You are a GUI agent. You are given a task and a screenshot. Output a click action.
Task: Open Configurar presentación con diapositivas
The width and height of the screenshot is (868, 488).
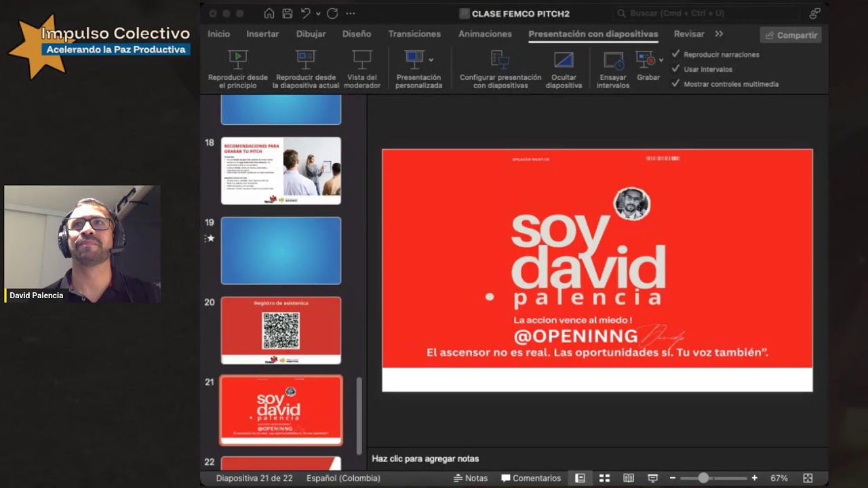point(500,69)
